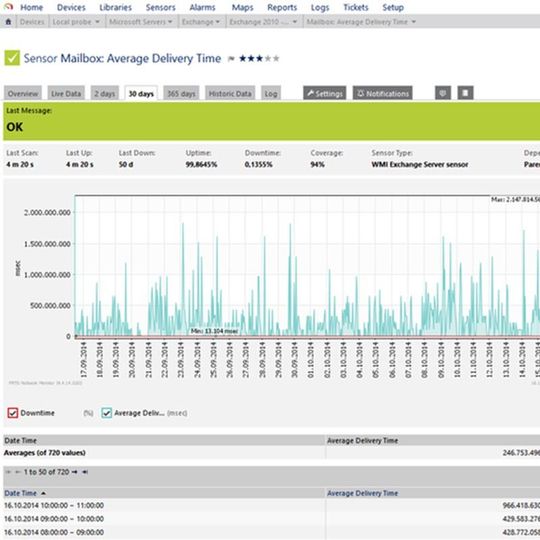Viewport: 540px width, 540px height.
Task: Set sensor priority to first star
Action: [x=243, y=58]
